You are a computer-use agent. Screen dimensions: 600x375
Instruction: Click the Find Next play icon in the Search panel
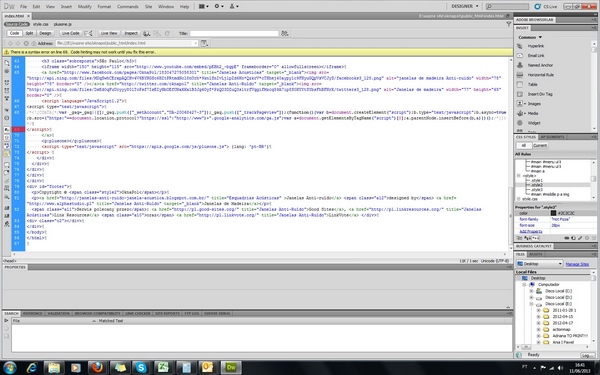[x=6, y=321]
